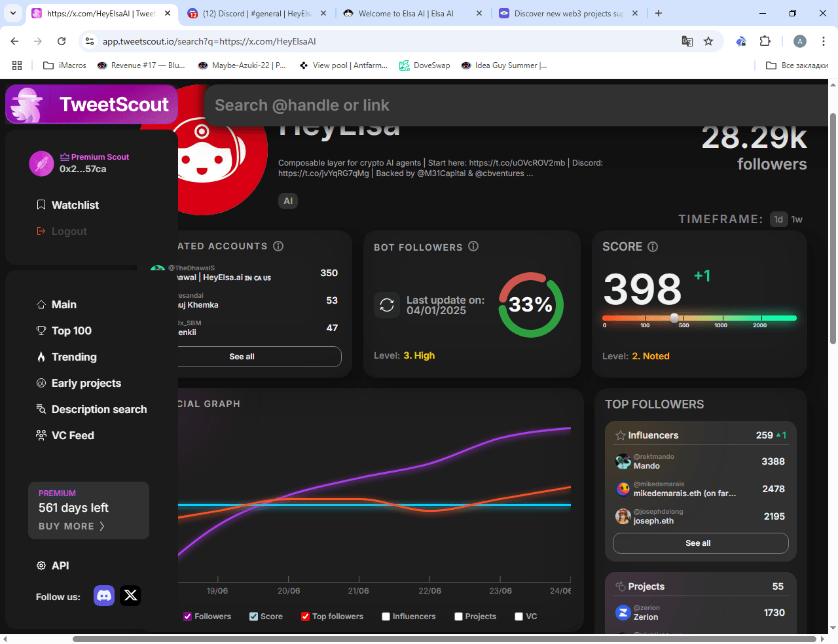Open DoveSwap bookmark

coord(425,65)
